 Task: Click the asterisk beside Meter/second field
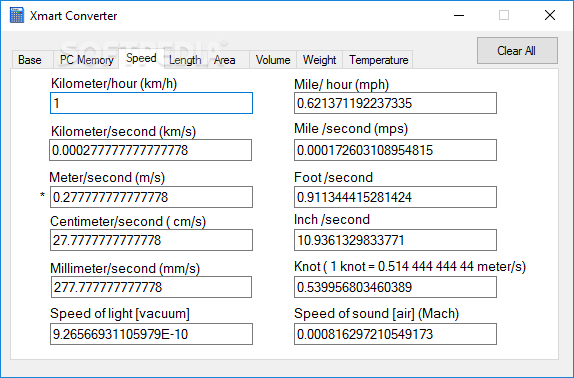pyautogui.click(x=42, y=196)
